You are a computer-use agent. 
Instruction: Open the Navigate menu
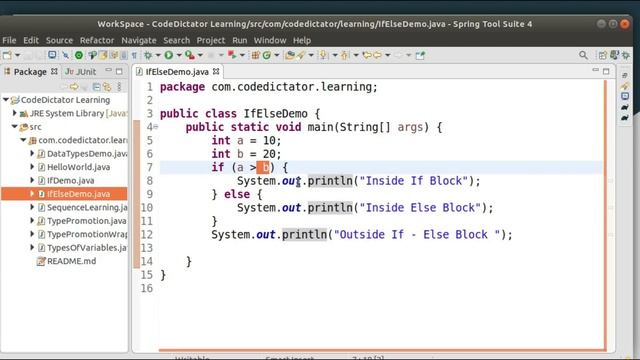139,40
